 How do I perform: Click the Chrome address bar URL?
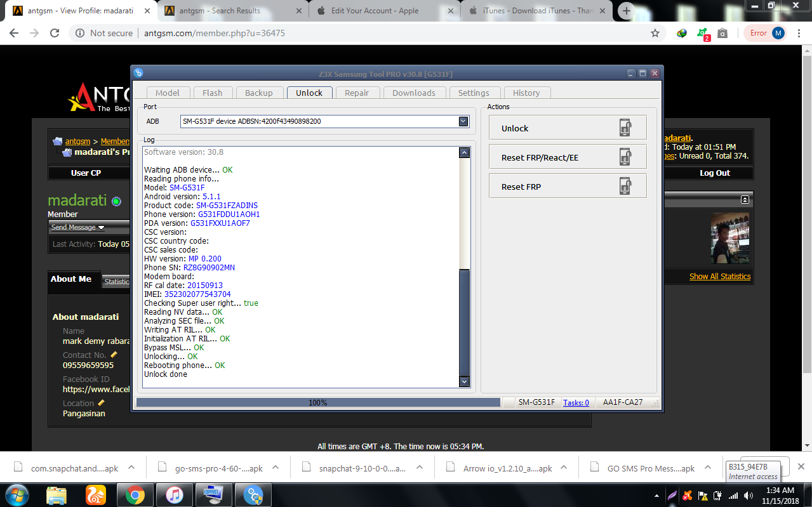pyautogui.click(x=213, y=33)
